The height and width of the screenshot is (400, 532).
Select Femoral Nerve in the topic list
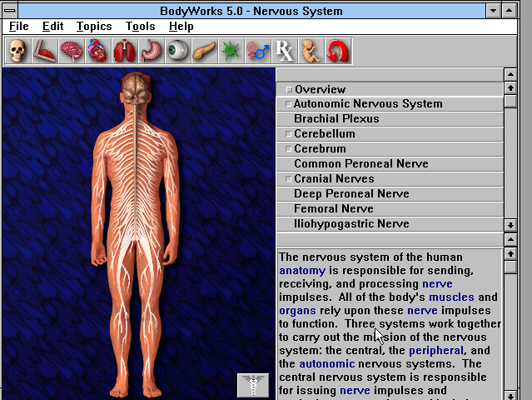click(333, 209)
